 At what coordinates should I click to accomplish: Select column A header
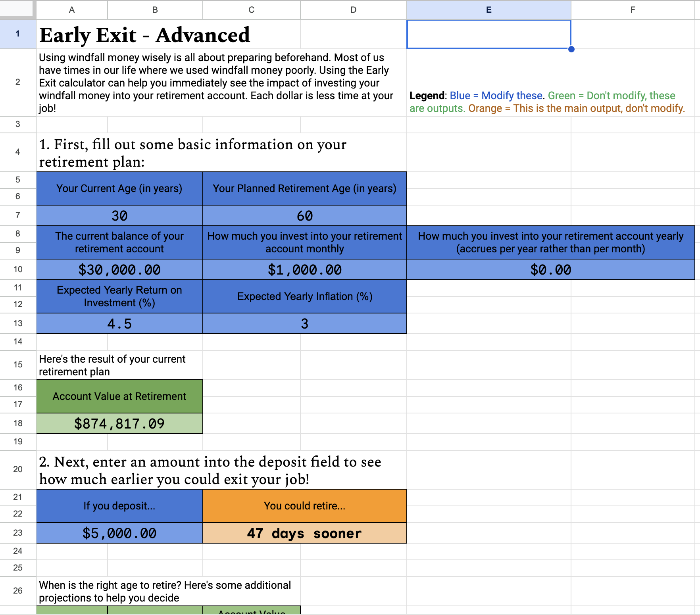click(72, 10)
